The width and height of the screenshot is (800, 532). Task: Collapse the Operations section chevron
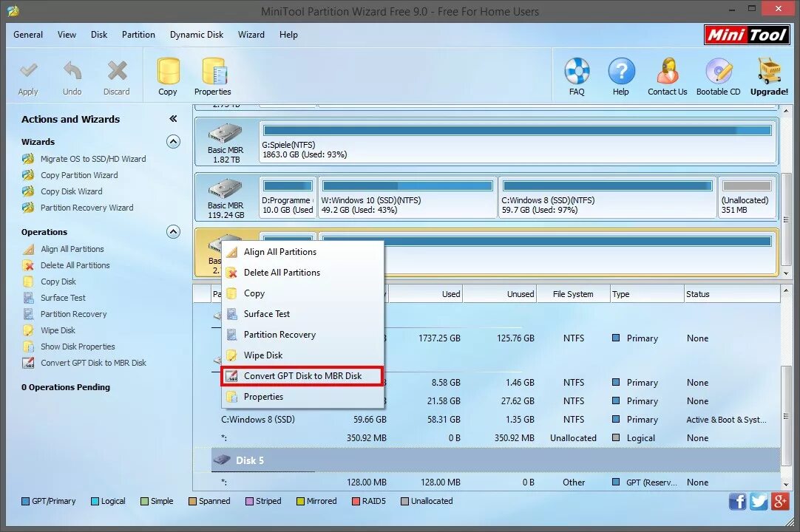[x=173, y=231]
